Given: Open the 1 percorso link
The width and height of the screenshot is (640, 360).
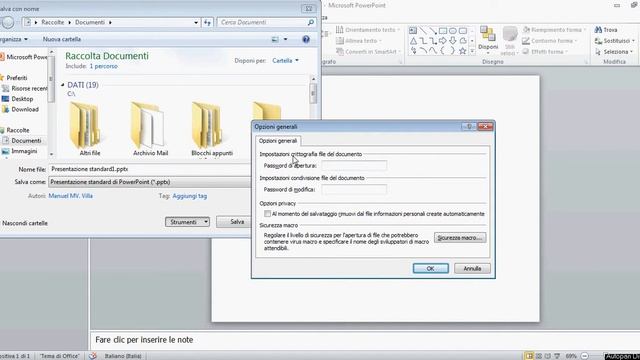Looking at the screenshot, I should point(104,66).
